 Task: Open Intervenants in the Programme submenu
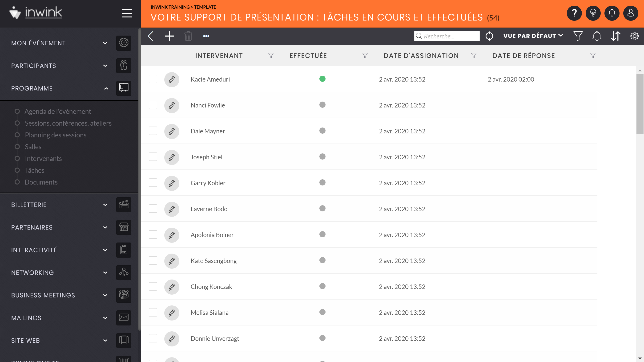click(x=43, y=158)
